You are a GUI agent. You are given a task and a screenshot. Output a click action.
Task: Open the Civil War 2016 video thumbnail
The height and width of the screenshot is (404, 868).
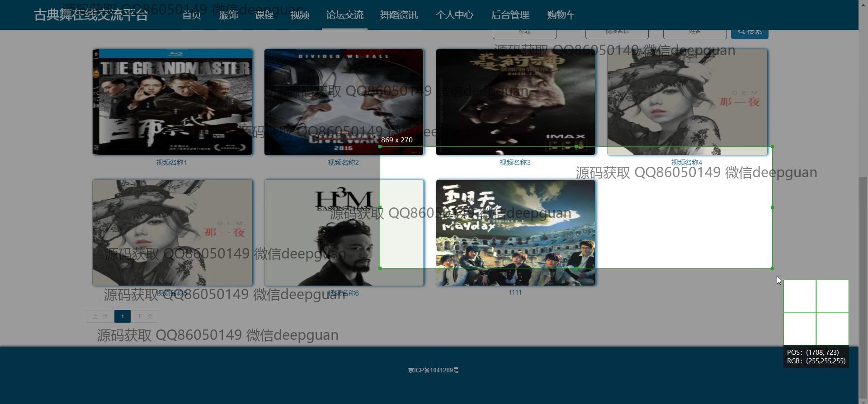344,102
